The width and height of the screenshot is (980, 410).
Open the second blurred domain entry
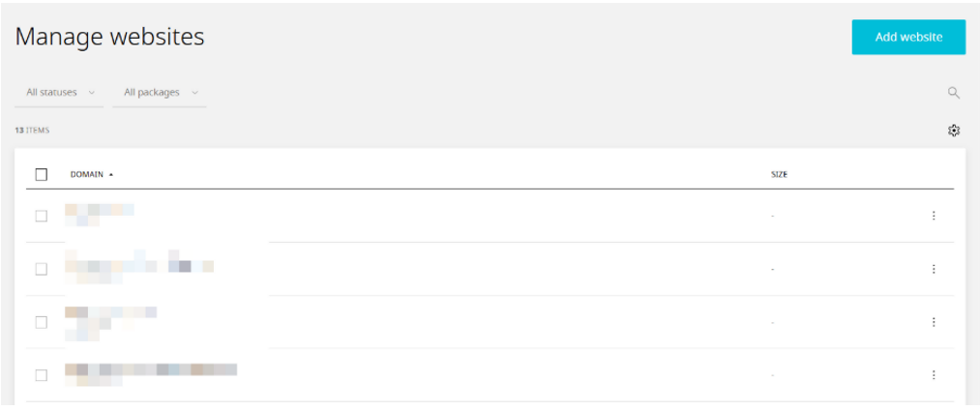coord(138,267)
